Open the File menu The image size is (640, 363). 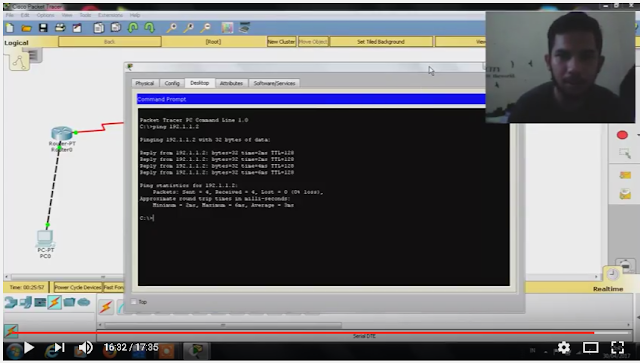[x=10, y=15]
